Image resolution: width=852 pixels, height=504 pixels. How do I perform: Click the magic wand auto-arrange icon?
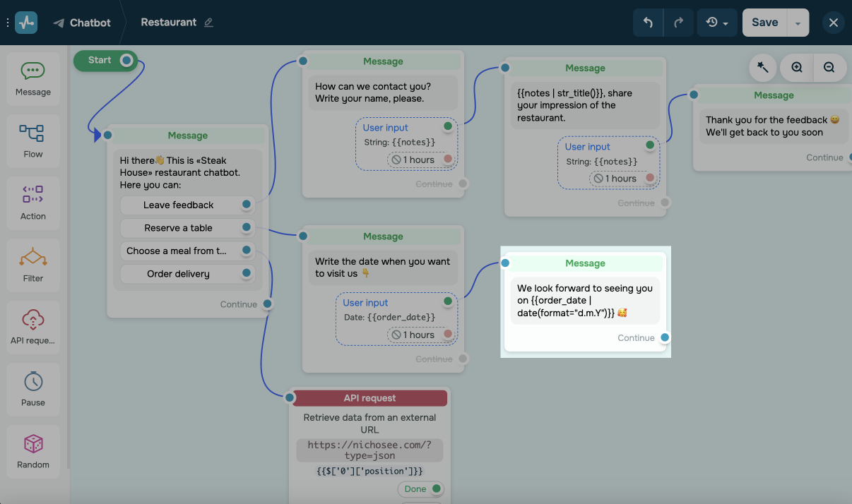[x=763, y=68]
